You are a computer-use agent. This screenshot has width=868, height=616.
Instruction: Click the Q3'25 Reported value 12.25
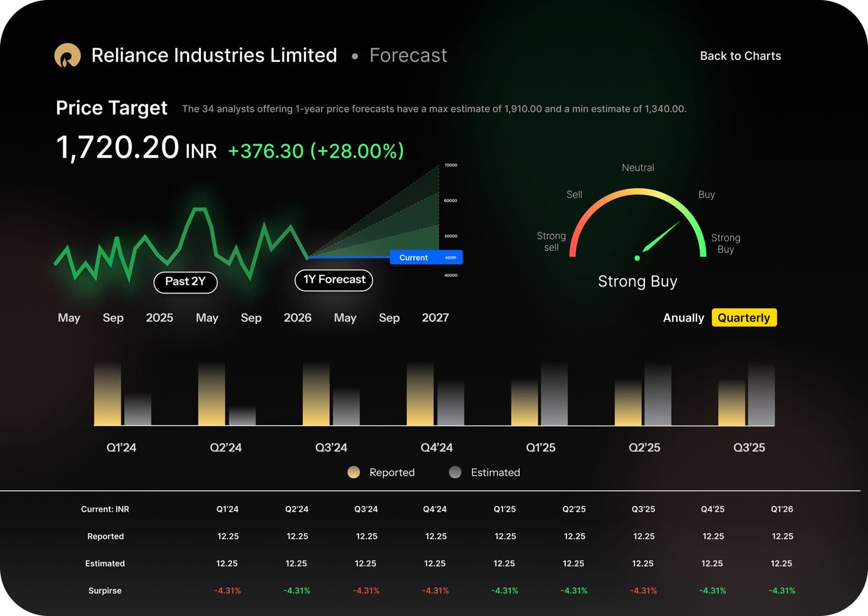[x=644, y=536]
